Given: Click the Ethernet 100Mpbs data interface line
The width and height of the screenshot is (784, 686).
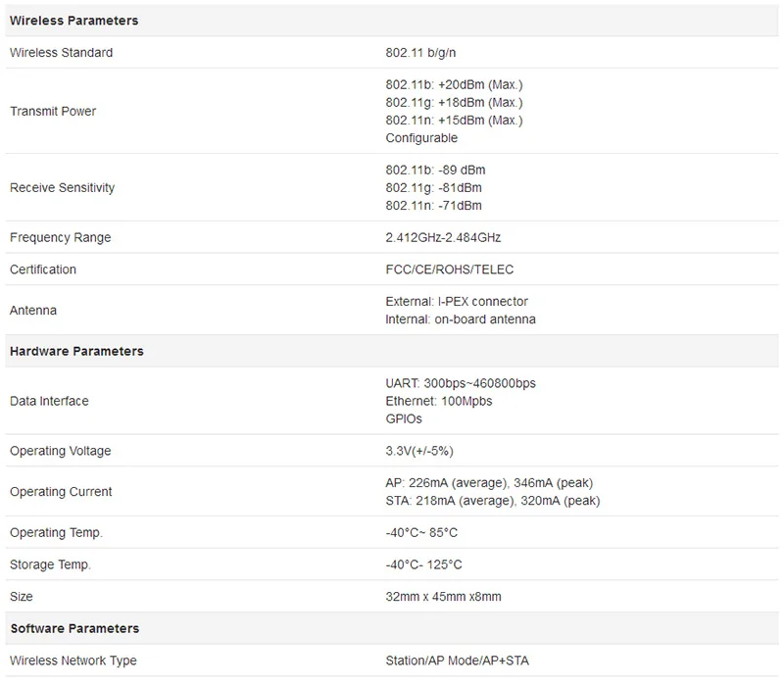Looking at the screenshot, I should click(x=438, y=401).
